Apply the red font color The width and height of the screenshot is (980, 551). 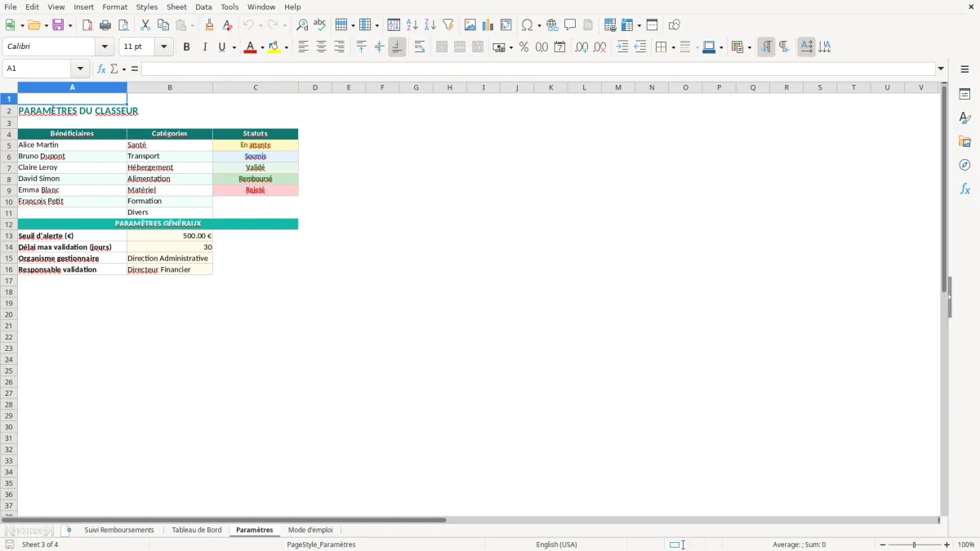(250, 47)
